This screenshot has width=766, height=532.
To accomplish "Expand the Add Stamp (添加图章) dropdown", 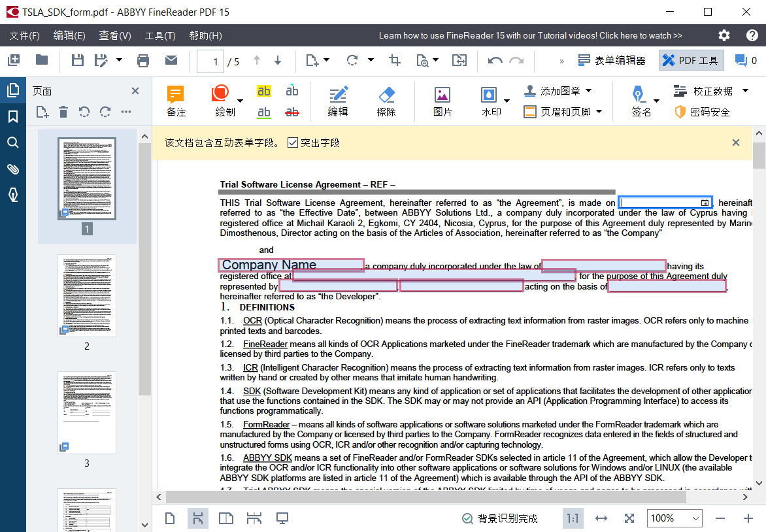I will coord(588,91).
